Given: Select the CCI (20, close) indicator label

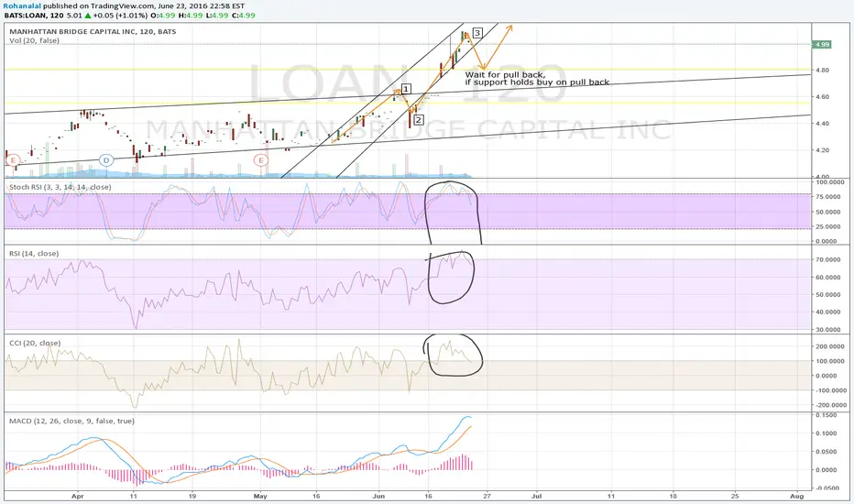Looking at the screenshot, I should pos(35,344).
